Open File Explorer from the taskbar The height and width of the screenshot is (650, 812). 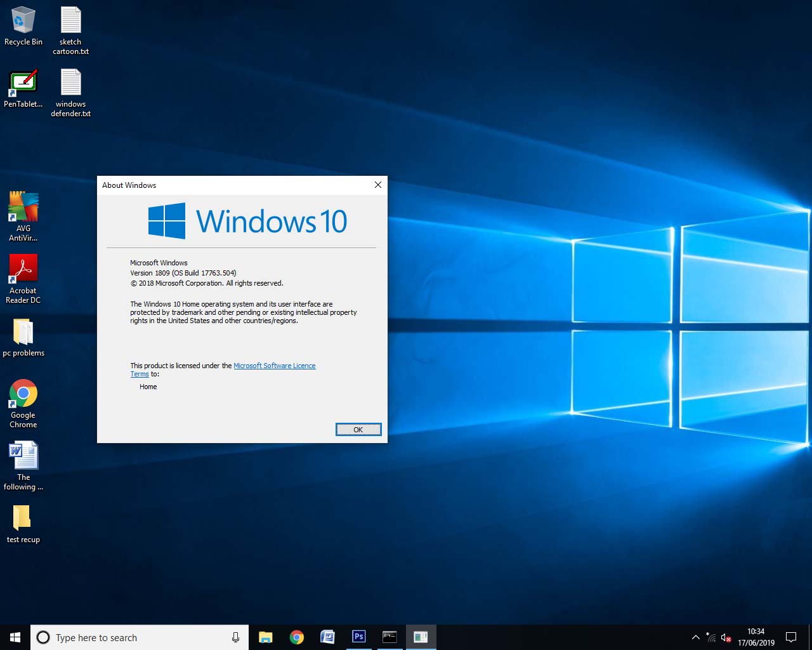(x=266, y=637)
